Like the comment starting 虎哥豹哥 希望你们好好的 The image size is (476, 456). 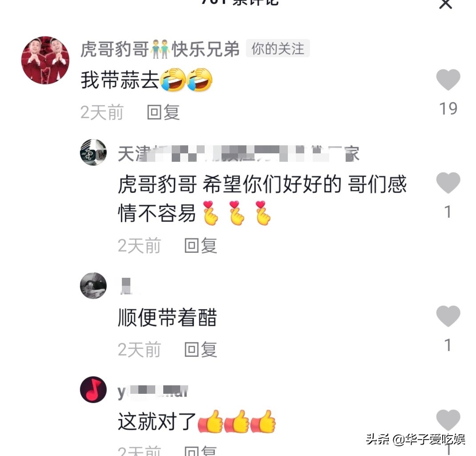click(448, 183)
